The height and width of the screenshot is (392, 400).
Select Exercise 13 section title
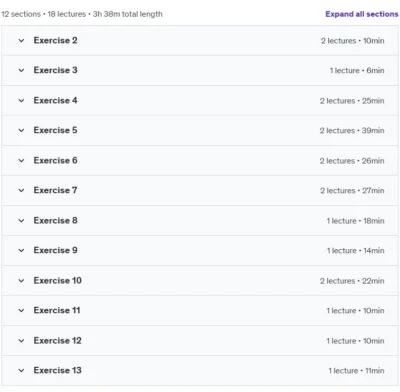point(57,370)
